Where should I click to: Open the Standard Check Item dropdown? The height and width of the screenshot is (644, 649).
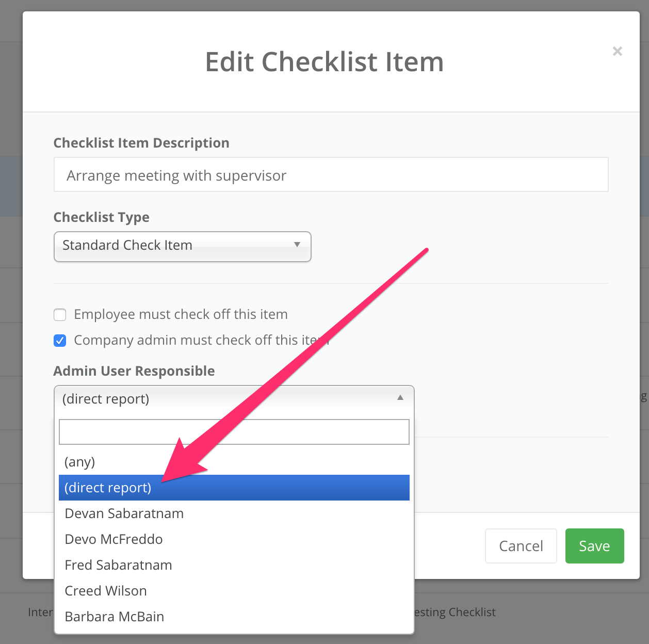click(183, 247)
